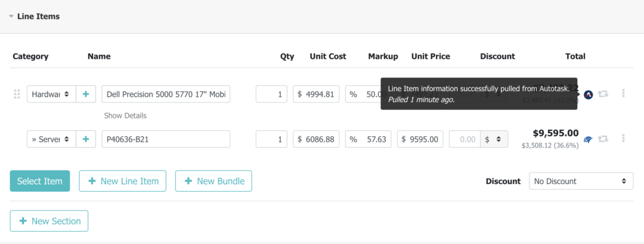Image resolution: width=644 pixels, height=244 pixels.
Task: Click the Dell Precision row refresh arrows icon
Action: [x=603, y=94]
